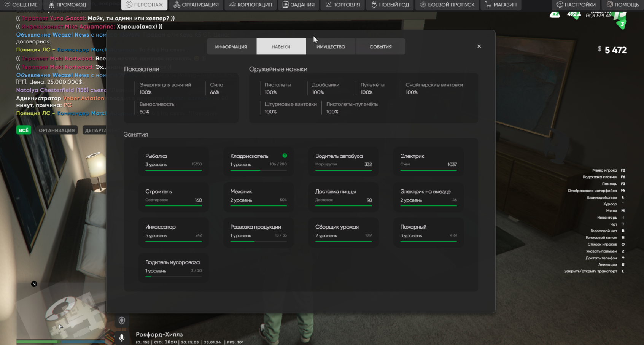Select the НАВЫКИ tab
The height and width of the screenshot is (345, 644).
pos(281,46)
